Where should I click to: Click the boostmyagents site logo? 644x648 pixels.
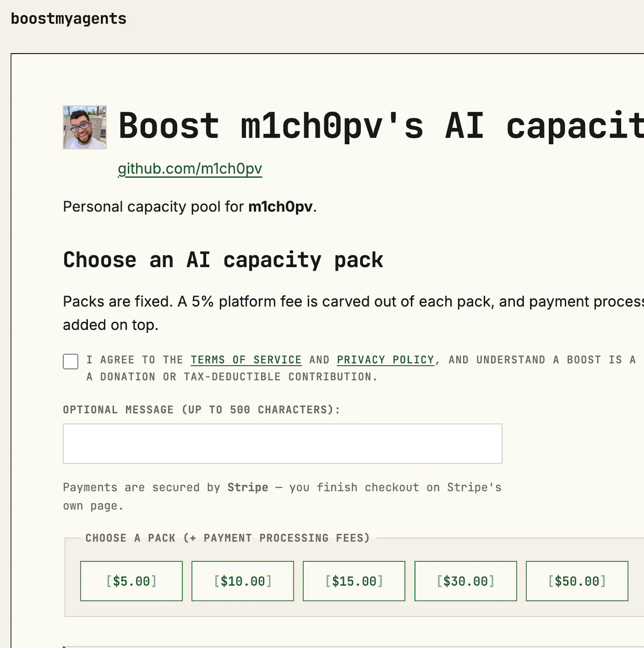point(68,19)
